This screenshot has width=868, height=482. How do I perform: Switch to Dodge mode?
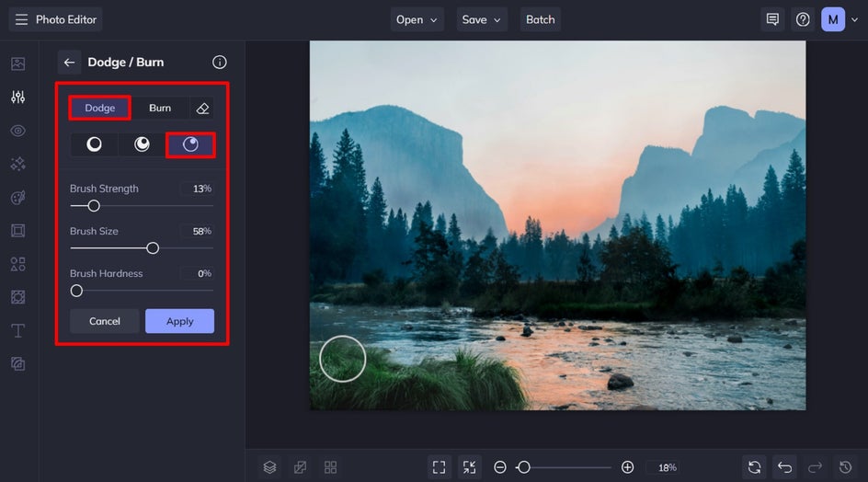pyautogui.click(x=100, y=108)
